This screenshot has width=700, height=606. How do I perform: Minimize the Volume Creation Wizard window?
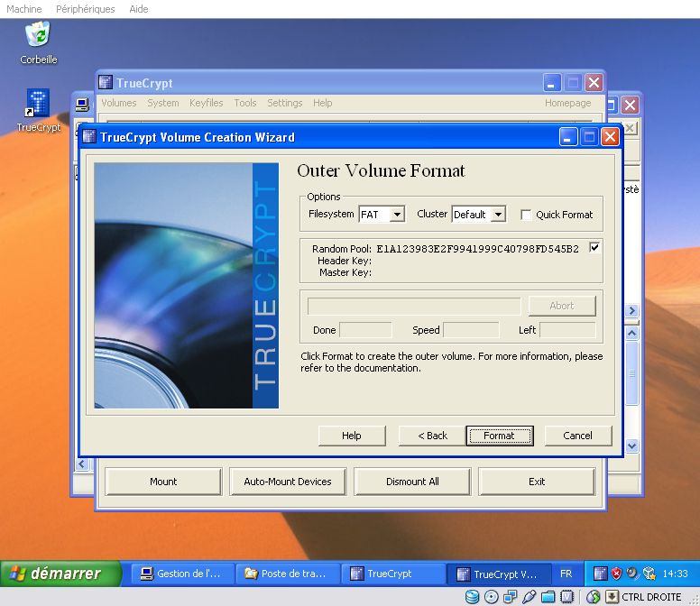pos(568,137)
